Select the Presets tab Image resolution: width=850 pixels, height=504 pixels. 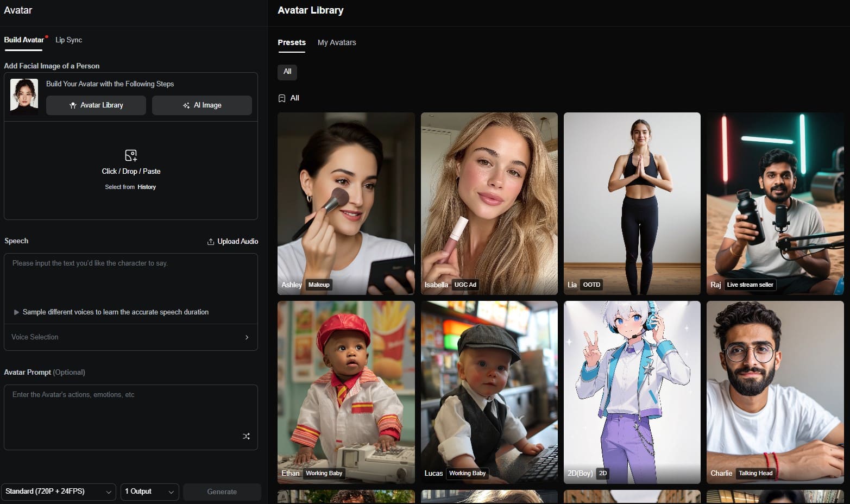292,42
